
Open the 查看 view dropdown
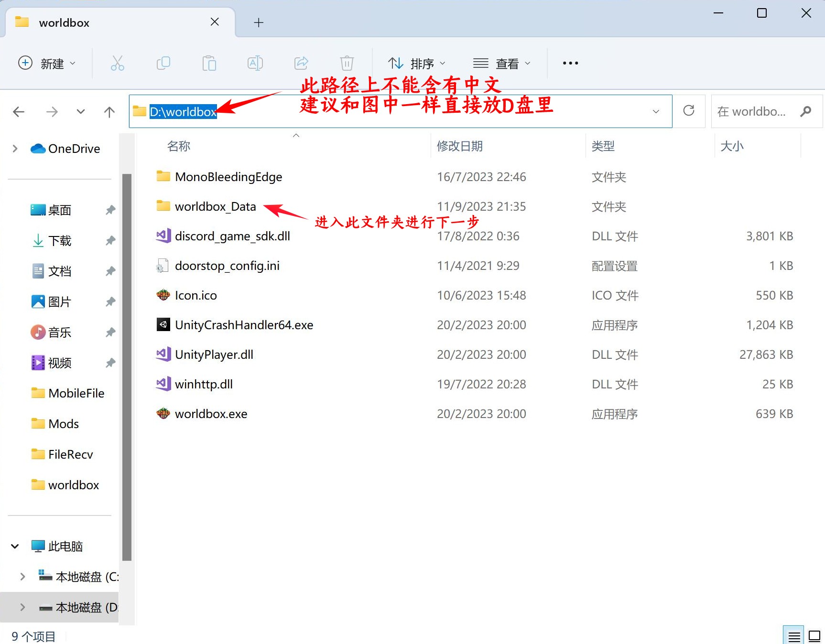pos(502,63)
